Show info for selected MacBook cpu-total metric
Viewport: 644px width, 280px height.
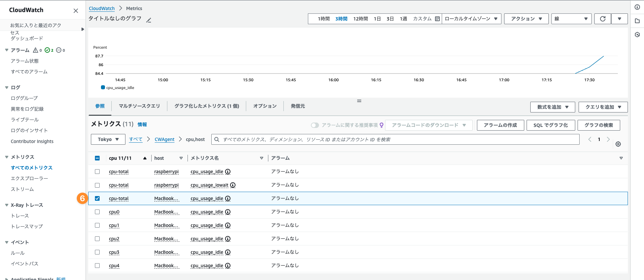coord(228,198)
